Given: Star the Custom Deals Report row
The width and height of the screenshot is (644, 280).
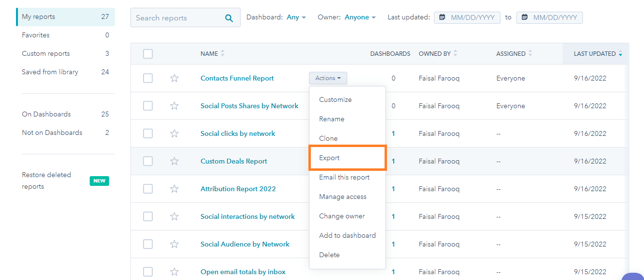Looking at the screenshot, I should pos(174,161).
